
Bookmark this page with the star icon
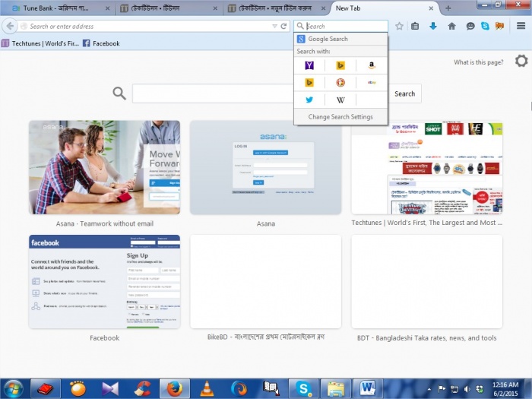coord(399,26)
